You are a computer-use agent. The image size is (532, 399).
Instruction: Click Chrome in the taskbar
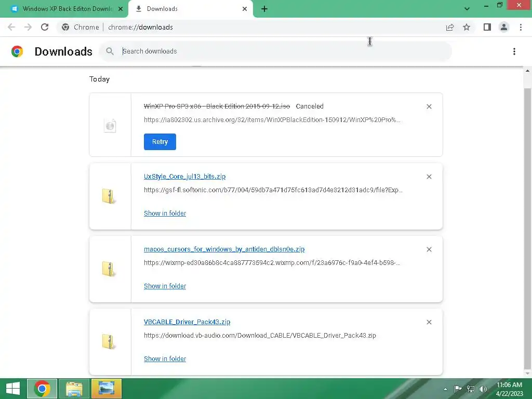click(x=42, y=389)
